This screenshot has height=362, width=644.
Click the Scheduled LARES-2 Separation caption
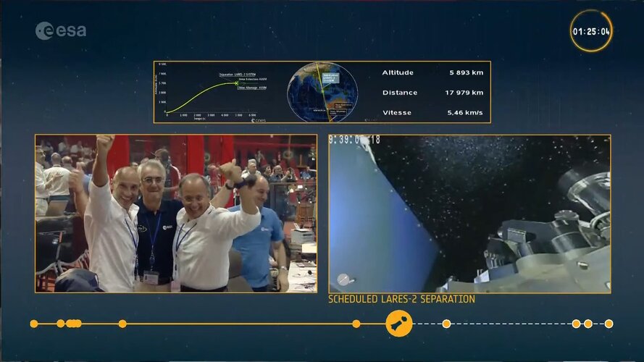401,299
